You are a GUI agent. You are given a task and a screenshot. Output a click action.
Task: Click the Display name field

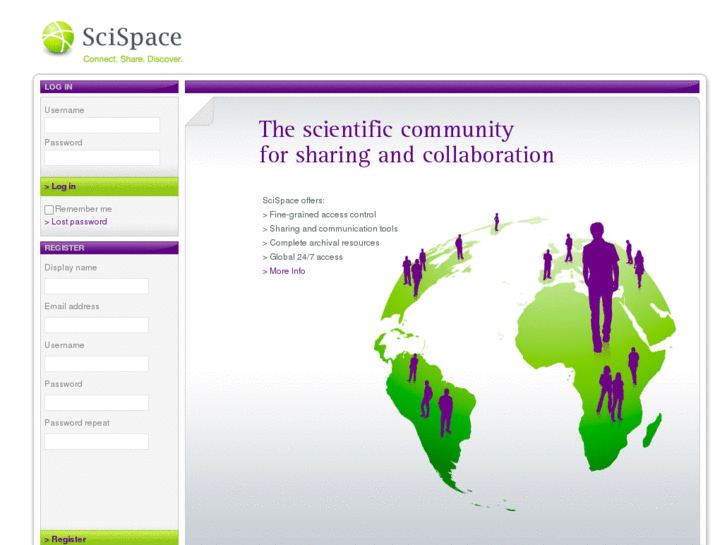(x=96, y=286)
